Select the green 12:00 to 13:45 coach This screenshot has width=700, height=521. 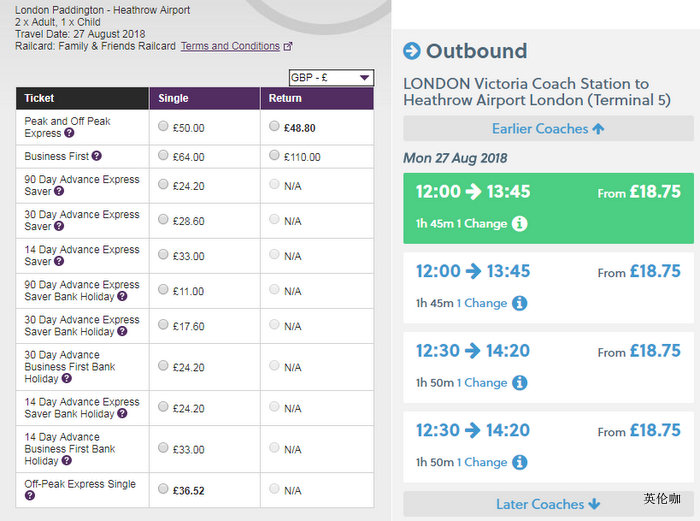548,207
